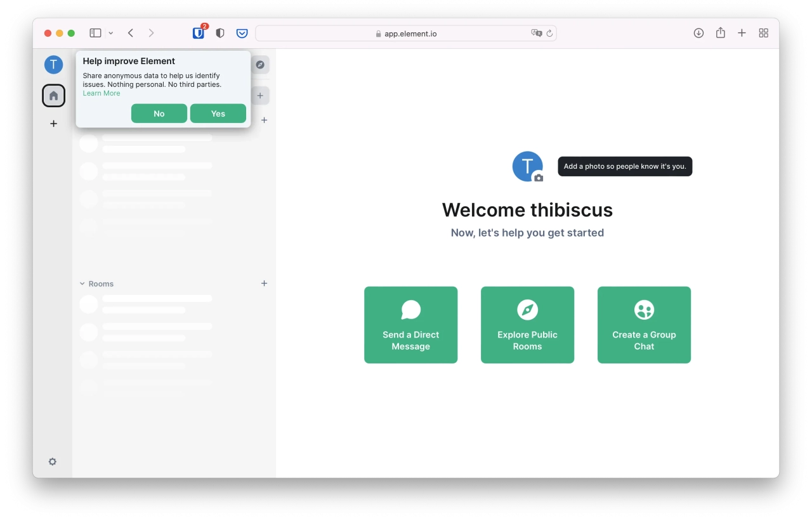Open the Safari sidebar dropdown arrow
The image size is (812, 517).
click(x=111, y=33)
